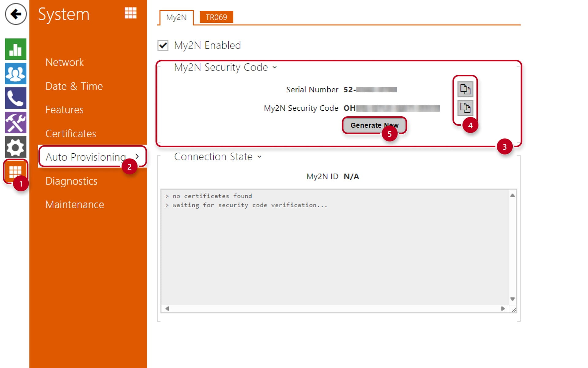This screenshot has width=588, height=368.
Task: Select the Auto Provisioning menu item
Action: point(92,156)
